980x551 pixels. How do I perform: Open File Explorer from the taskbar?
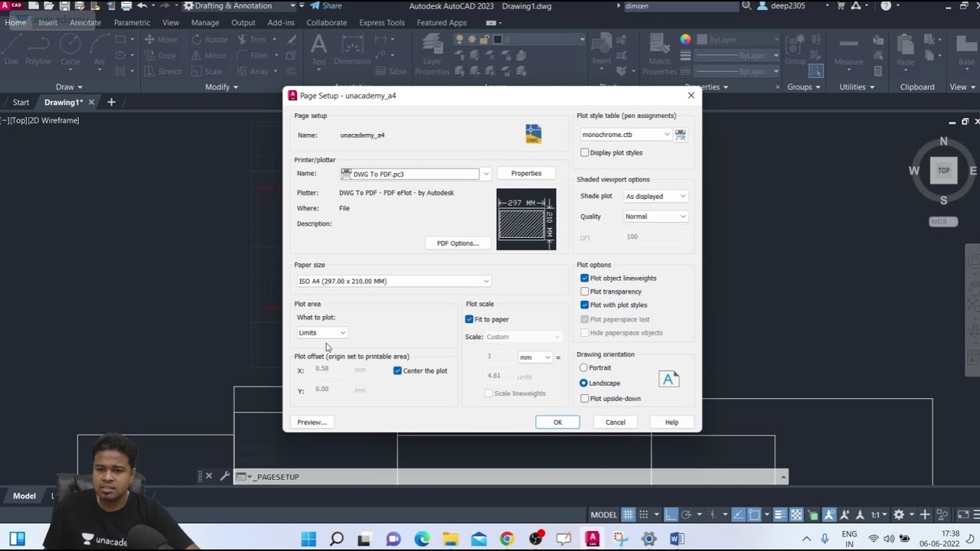click(450, 539)
